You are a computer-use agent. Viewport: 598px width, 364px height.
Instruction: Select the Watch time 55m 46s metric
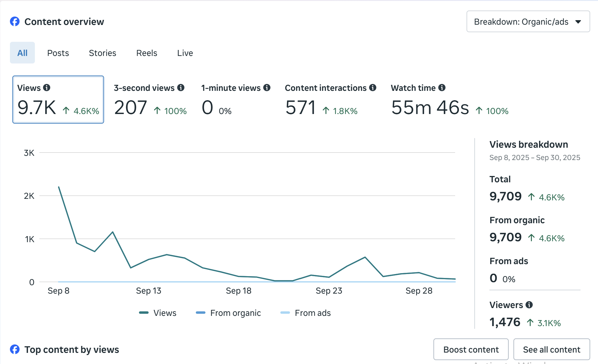[449, 100]
